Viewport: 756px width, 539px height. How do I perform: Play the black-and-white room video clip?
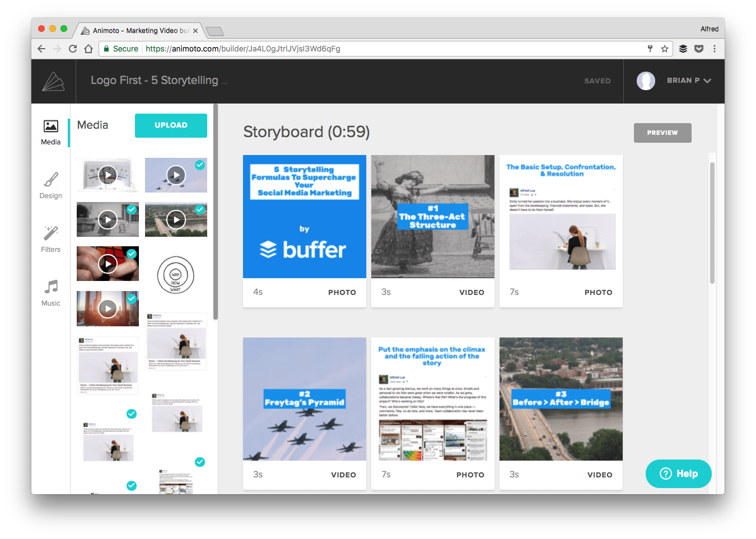point(108,219)
